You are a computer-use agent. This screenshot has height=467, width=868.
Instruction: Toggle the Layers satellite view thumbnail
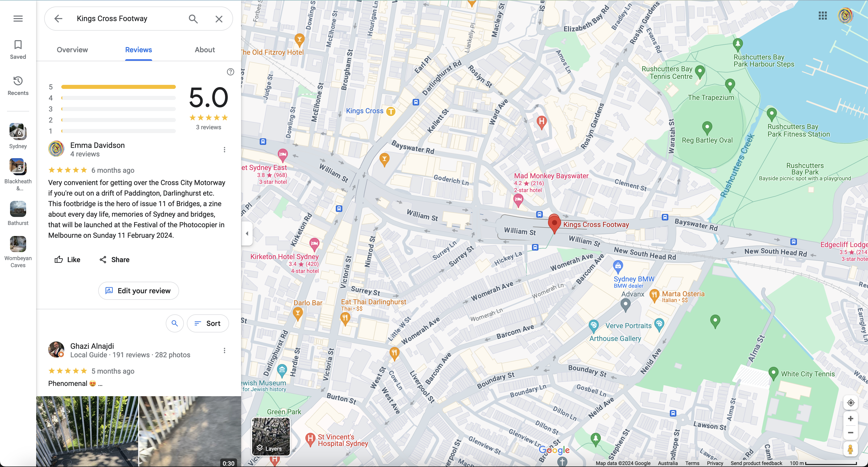click(270, 436)
